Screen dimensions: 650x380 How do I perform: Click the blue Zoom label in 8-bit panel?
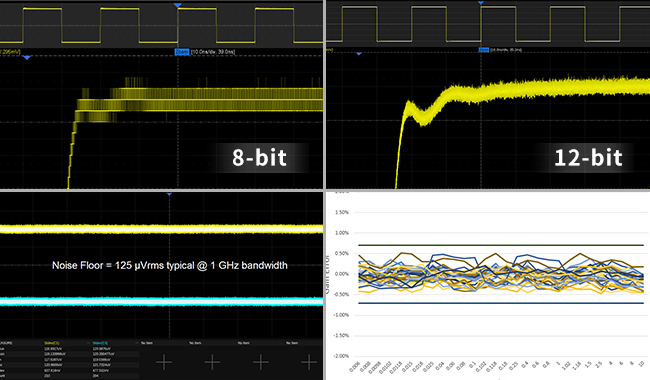coord(182,52)
